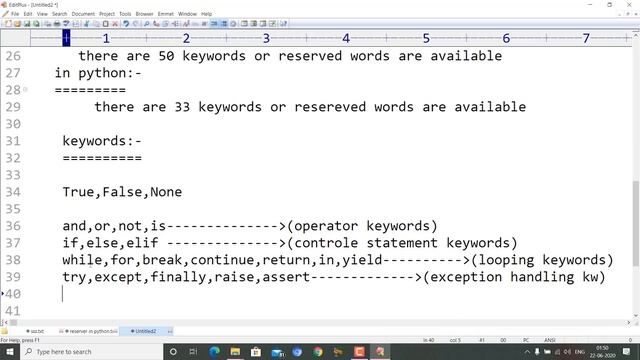Open the Emmet menu
The width and height of the screenshot is (640, 360).
click(166, 14)
